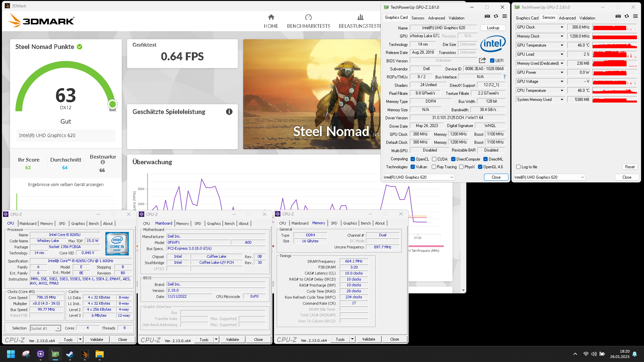Click the Wi-Fi tray icon
The image size is (644, 362).
pos(586,354)
